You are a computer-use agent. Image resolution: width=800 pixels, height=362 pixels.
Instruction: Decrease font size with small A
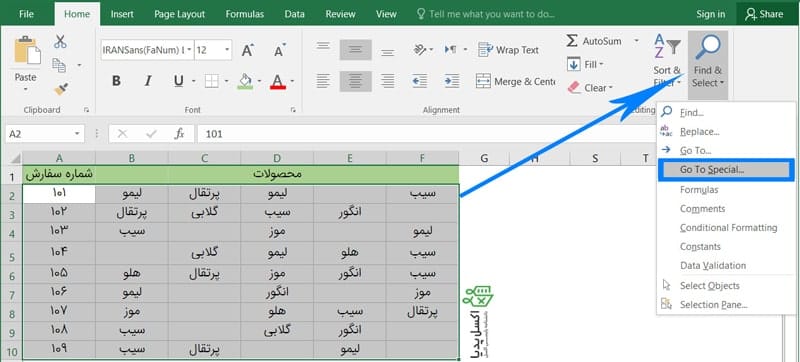[x=279, y=50]
